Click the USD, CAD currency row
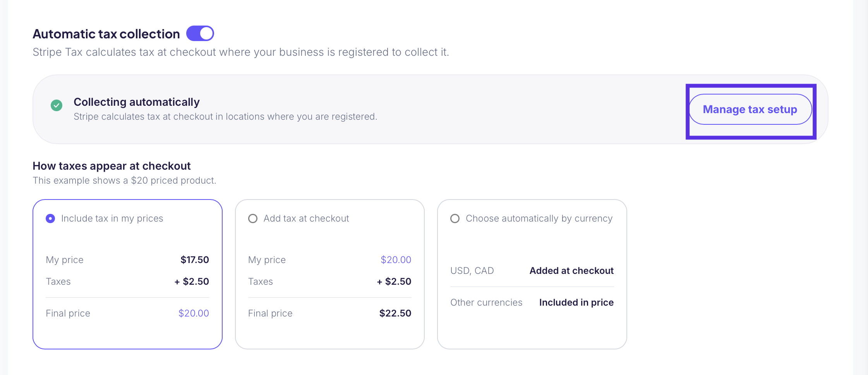Viewport: 868px width, 375px height. (532, 271)
